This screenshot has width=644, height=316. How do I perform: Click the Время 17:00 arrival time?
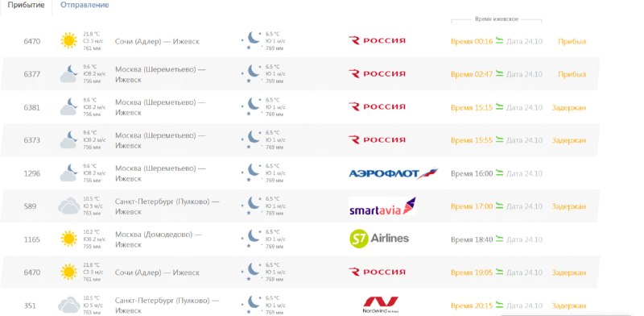pyautogui.click(x=472, y=206)
